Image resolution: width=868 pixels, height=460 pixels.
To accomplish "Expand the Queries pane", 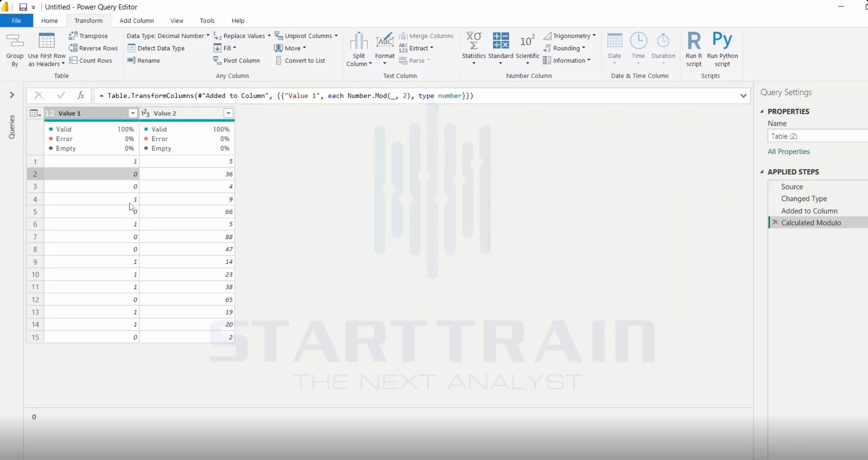I will (x=12, y=95).
